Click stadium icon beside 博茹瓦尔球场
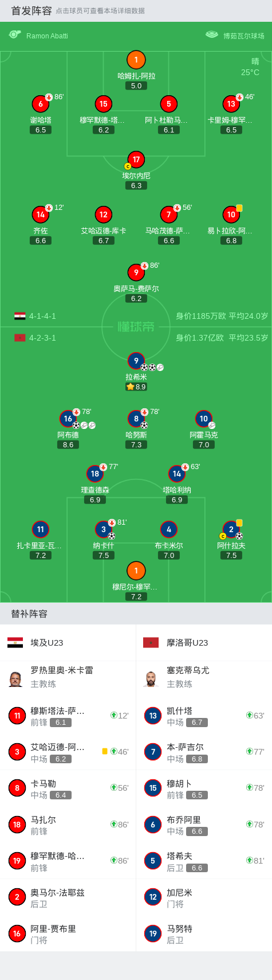The height and width of the screenshot is (980, 272). coord(212,35)
